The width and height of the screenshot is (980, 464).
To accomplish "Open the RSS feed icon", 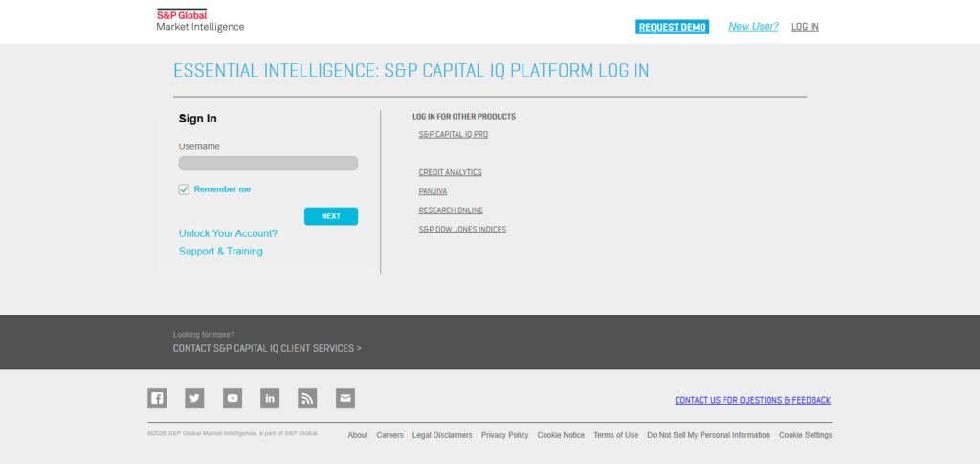I will [307, 398].
